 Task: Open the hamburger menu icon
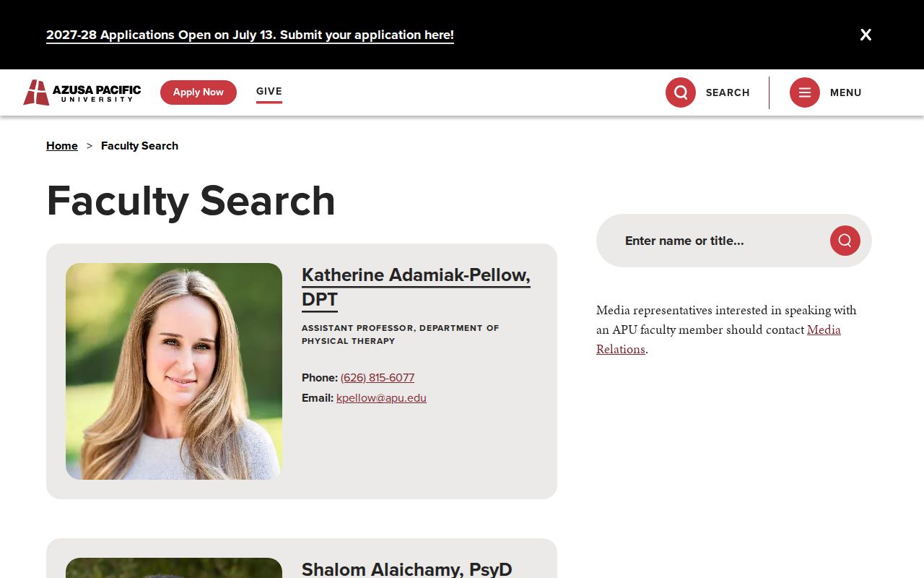pyautogui.click(x=805, y=92)
